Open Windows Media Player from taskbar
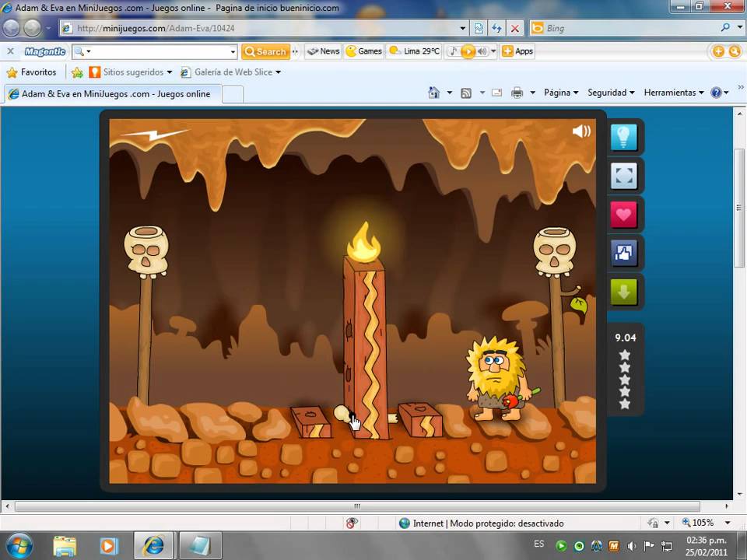The image size is (747, 560). [108, 546]
